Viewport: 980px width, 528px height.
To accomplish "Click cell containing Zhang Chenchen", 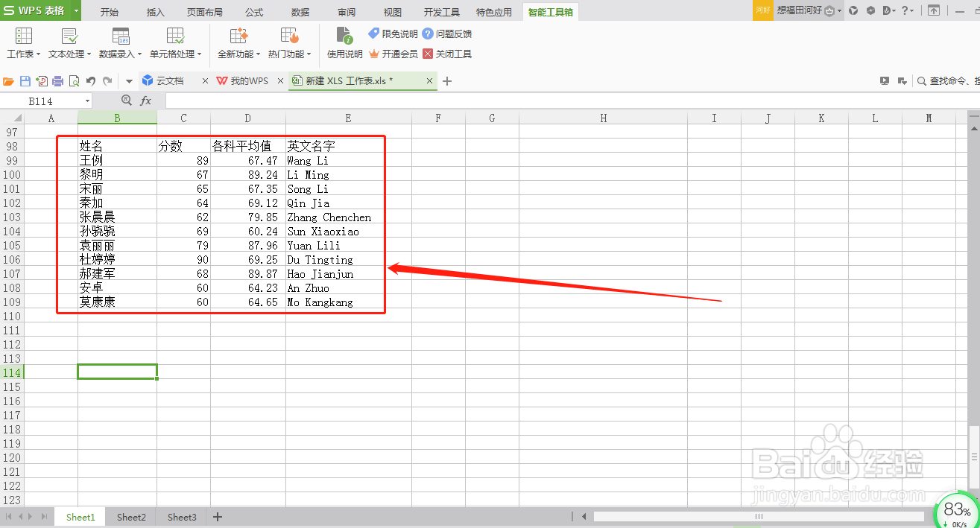I will 349,217.
